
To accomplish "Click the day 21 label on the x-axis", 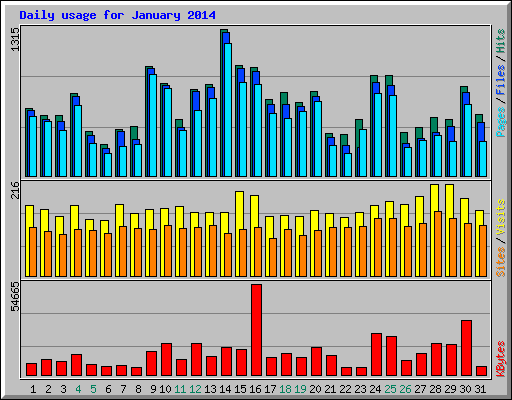I will [x=330, y=389].
